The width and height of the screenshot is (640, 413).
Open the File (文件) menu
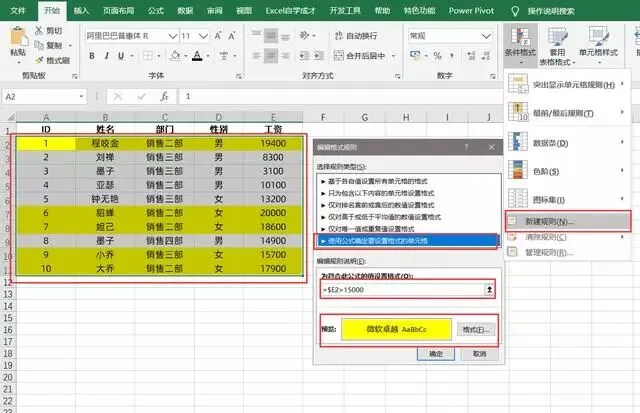tap(18, 11)
